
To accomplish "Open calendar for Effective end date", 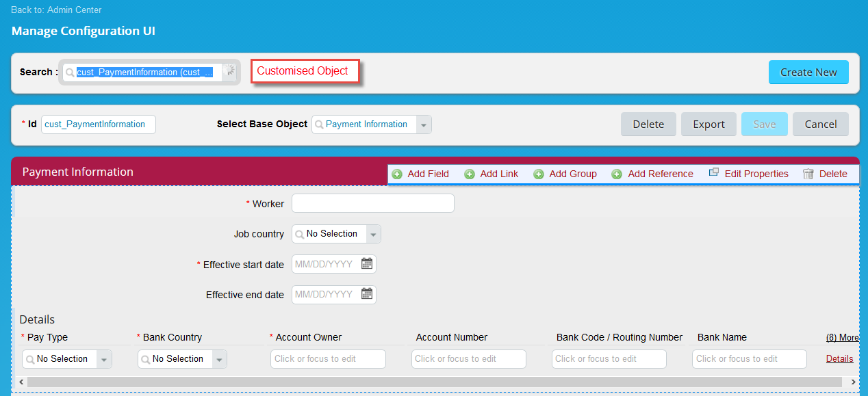I will pyautogui.click(x=367, y=293).
